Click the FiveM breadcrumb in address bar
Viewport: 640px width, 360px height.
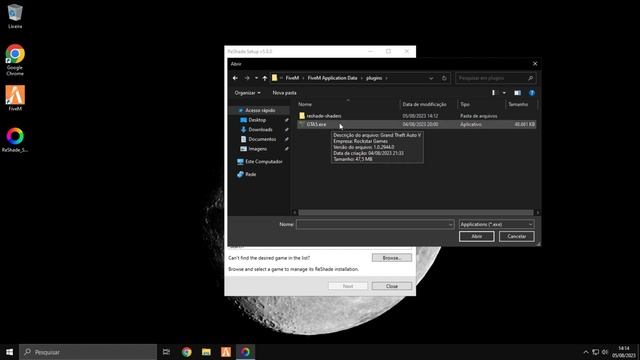292,78
